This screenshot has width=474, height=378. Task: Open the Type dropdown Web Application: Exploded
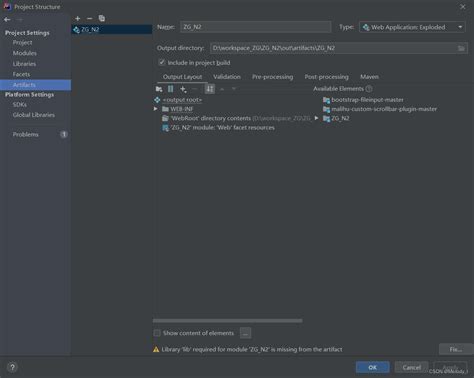(x=413, y=27)
